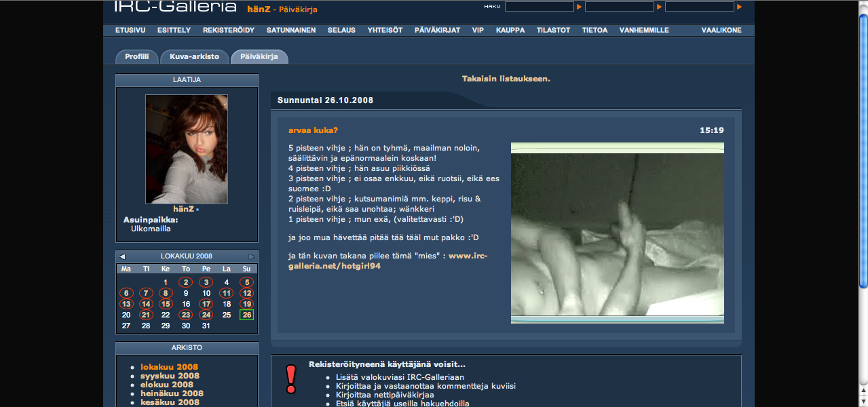
Task: Click the first HAKU search field
Action: 540,7
